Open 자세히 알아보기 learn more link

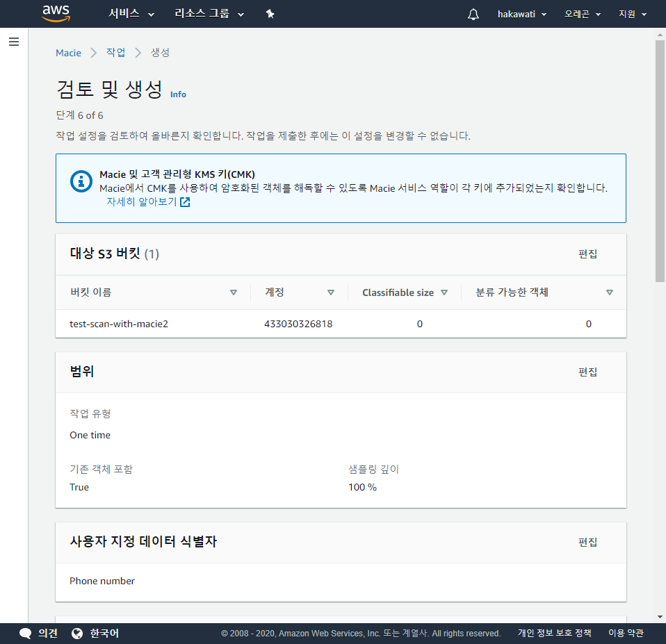click(x=141, y=201)
